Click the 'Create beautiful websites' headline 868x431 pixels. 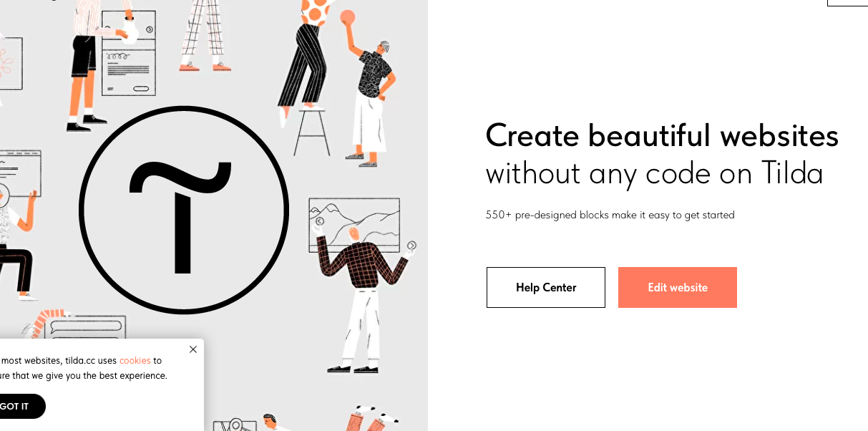(x=662, y=135)
